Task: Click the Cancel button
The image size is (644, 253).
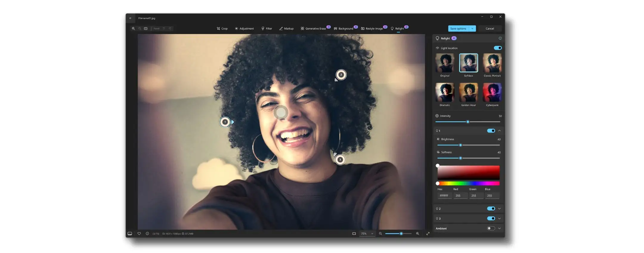Action: point(490,29)
